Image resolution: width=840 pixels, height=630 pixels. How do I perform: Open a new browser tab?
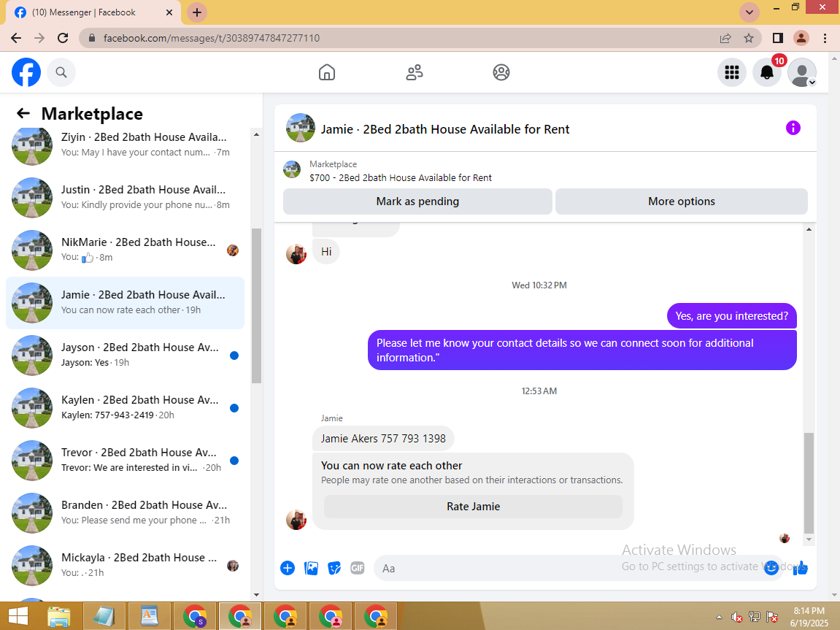pyautogui.click(x=197, y=12)
